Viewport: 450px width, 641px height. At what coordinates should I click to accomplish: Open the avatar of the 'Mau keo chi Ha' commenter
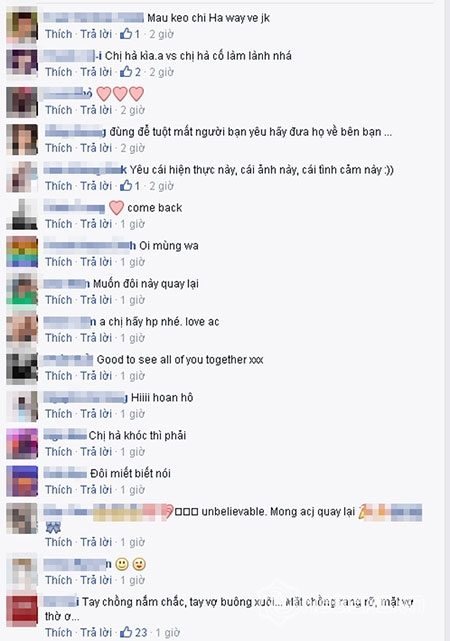click(x=22, y=27)
